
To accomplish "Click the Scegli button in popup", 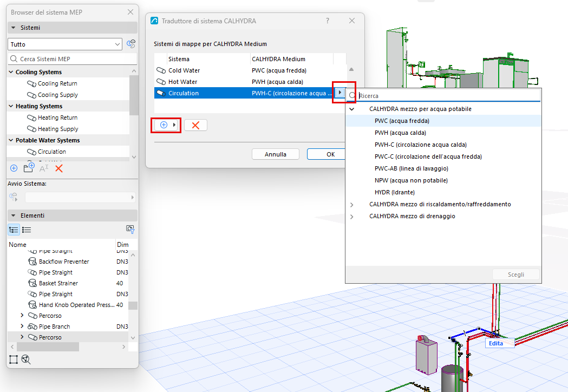I will 516,275.
